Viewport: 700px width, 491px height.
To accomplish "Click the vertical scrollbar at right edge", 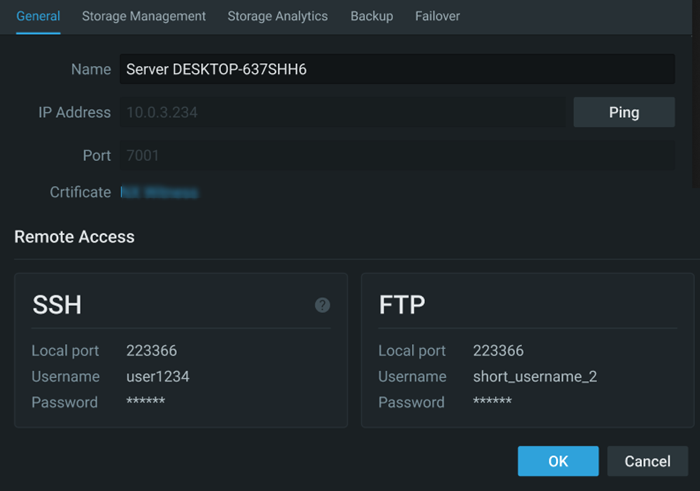I will pyautogui.click(x=696, y=94).
